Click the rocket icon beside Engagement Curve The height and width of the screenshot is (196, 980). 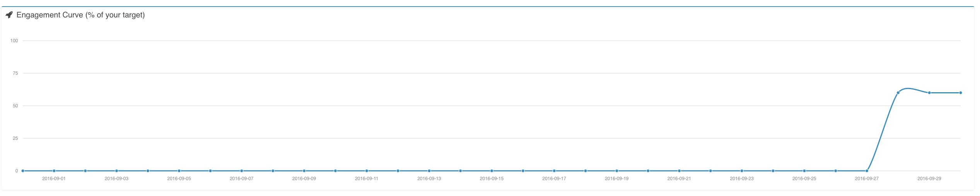(9, 15)
